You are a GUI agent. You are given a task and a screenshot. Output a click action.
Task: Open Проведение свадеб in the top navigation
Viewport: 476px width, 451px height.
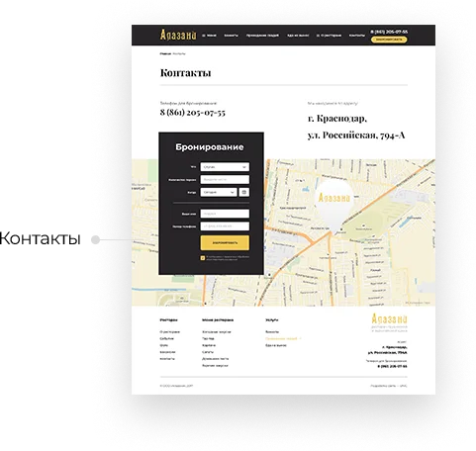pos(262,36)
